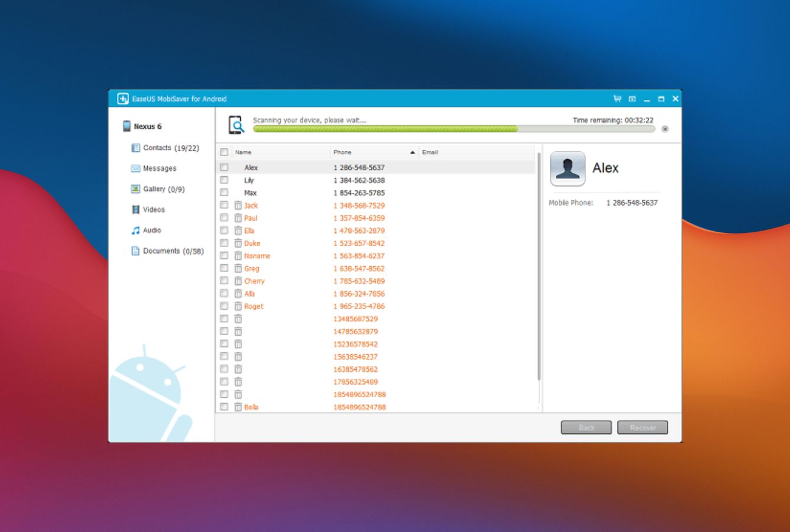
Task: Select the 1 854-263-5785 phone entry
Action: pyautogui.click(x=359, y=193)
